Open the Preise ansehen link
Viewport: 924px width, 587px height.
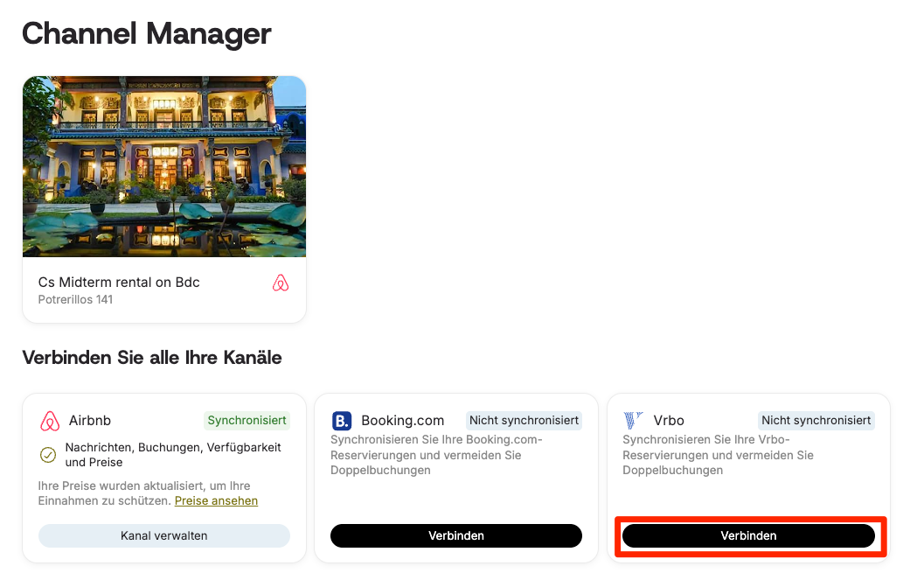click(x=216, y=501)
